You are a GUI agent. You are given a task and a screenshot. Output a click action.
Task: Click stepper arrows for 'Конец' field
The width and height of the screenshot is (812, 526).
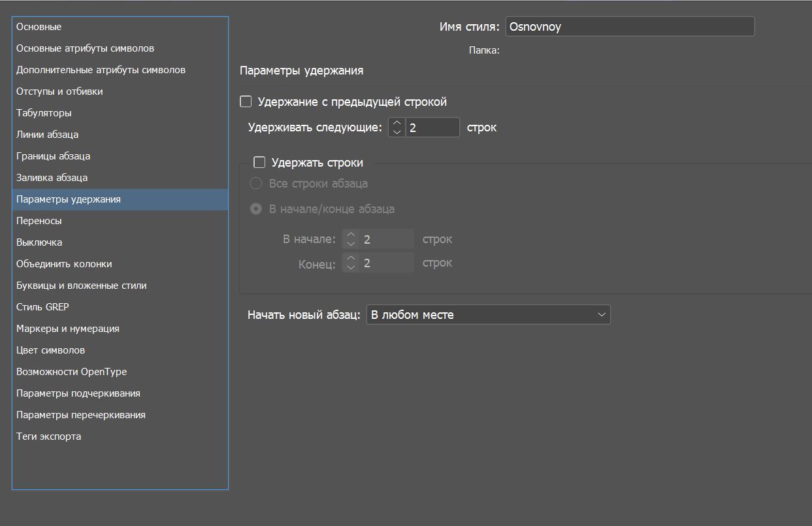tap(351, 263)
